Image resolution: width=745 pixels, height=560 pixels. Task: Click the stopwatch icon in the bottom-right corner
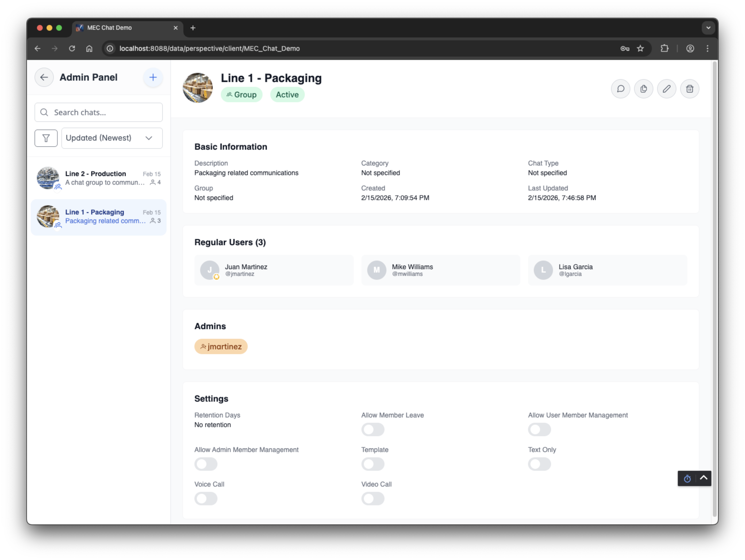pyautogui.click(x=687, y=478)
